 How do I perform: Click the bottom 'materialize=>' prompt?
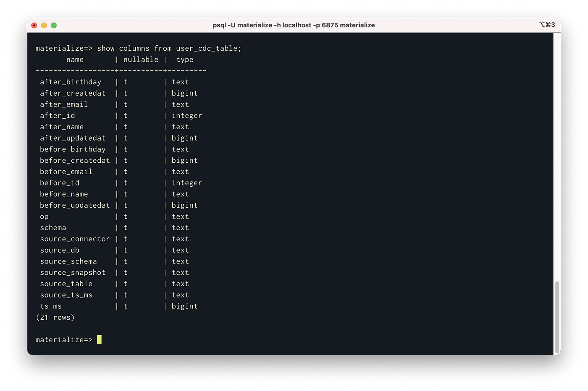coord(64,340)
